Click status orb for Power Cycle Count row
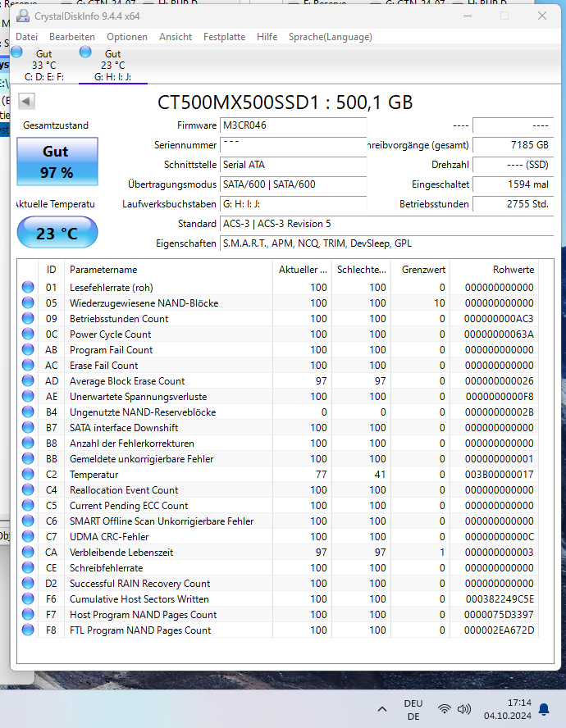 coord(28,334)
